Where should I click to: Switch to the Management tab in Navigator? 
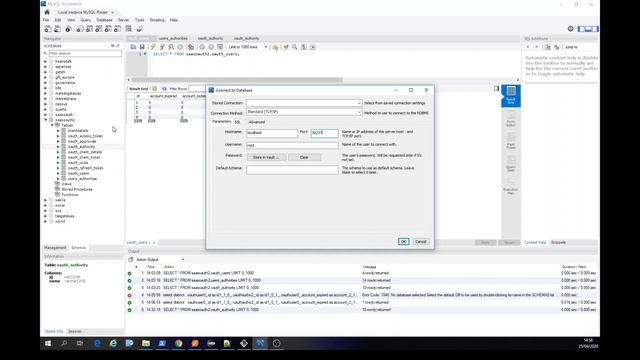55,248
